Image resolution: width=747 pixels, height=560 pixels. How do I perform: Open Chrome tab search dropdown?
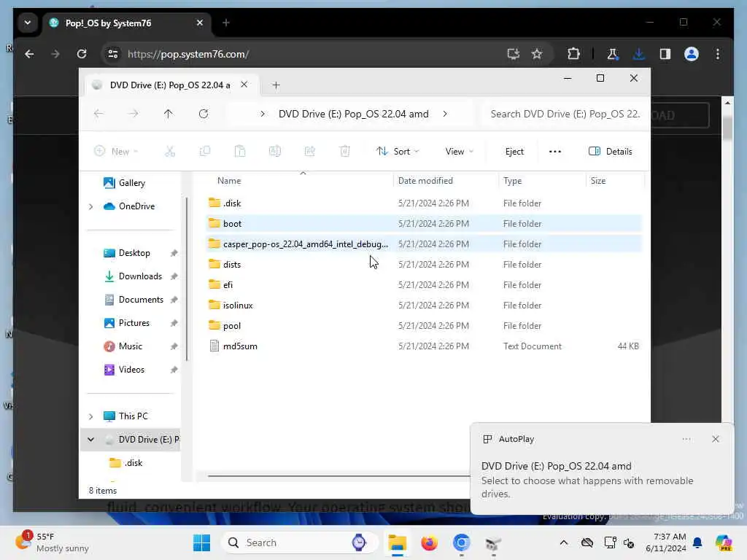click(x=28, y=23)
